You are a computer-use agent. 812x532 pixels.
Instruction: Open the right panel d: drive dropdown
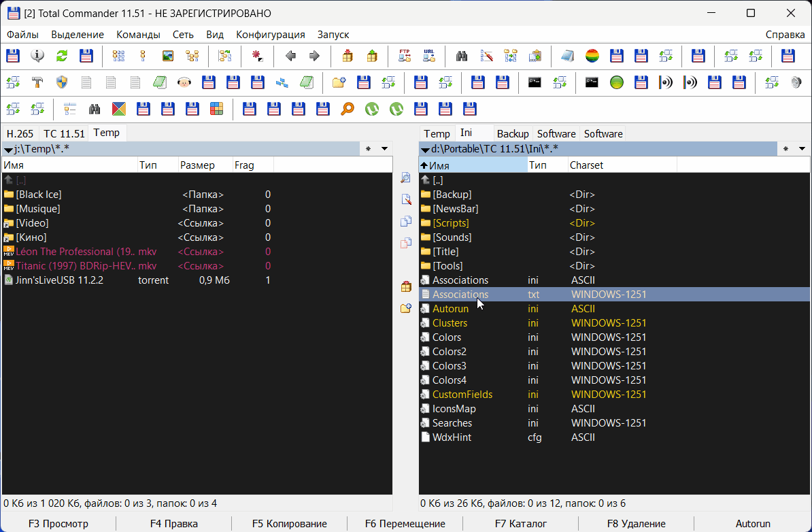pyautogui.click(x=425, y=149)
